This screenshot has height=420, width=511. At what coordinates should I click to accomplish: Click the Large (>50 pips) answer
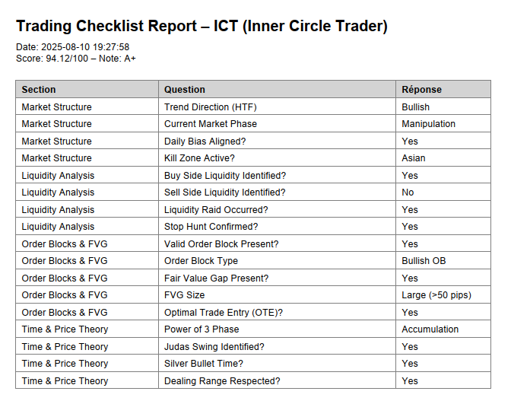click(x=436, y=295)
